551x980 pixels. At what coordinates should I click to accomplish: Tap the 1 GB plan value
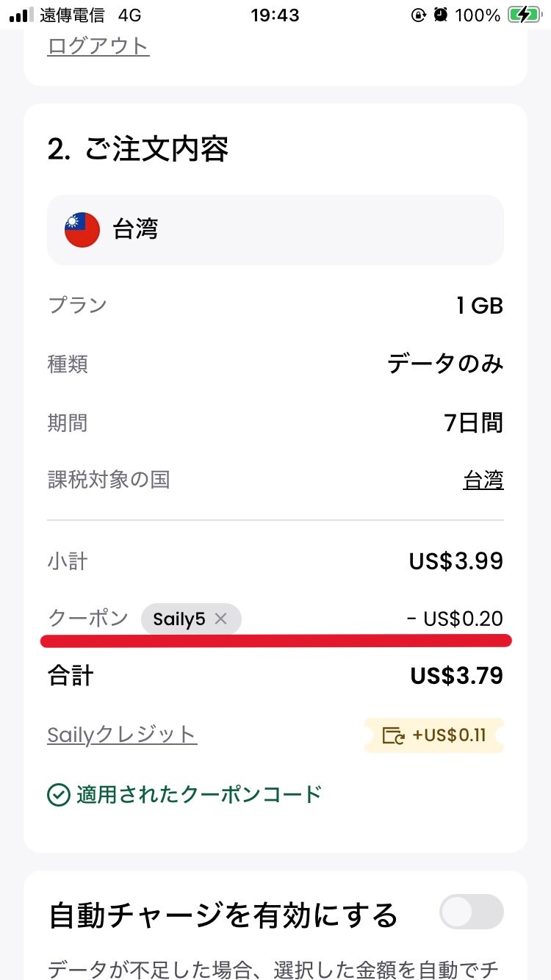click(479, 305)
